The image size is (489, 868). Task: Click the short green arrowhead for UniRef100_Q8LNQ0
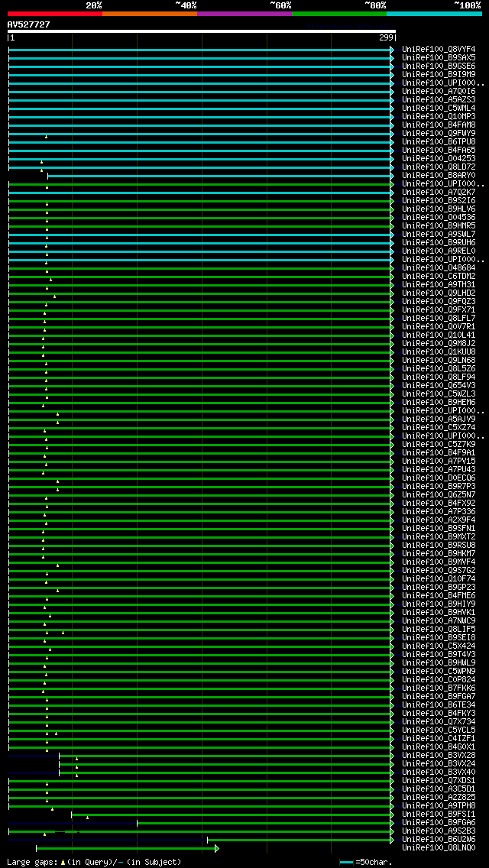coord(217,848)
